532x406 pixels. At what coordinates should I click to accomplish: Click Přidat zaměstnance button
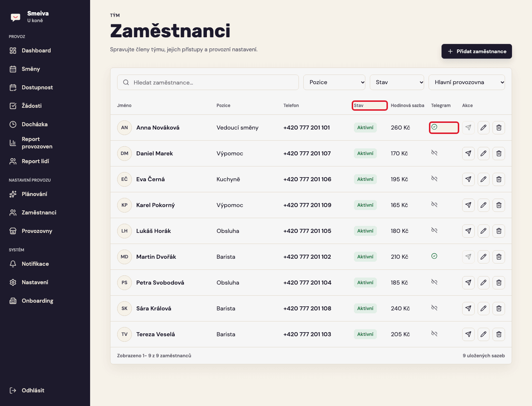click(477, 51)
